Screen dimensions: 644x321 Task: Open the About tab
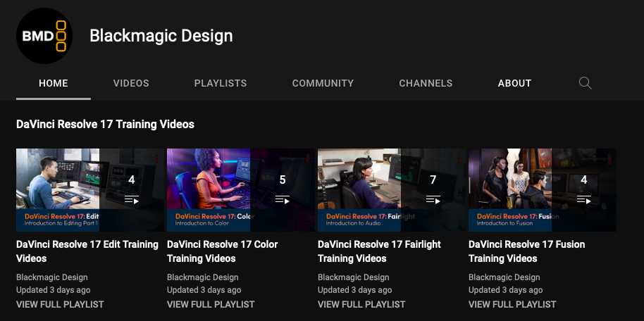[x=514, y=83]
